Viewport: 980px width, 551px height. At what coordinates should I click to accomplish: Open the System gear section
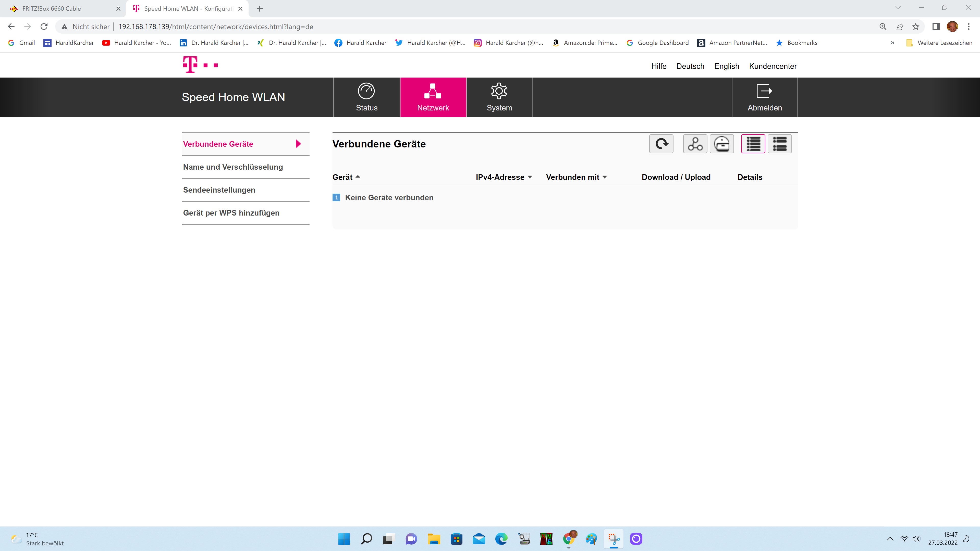(499, 97)
